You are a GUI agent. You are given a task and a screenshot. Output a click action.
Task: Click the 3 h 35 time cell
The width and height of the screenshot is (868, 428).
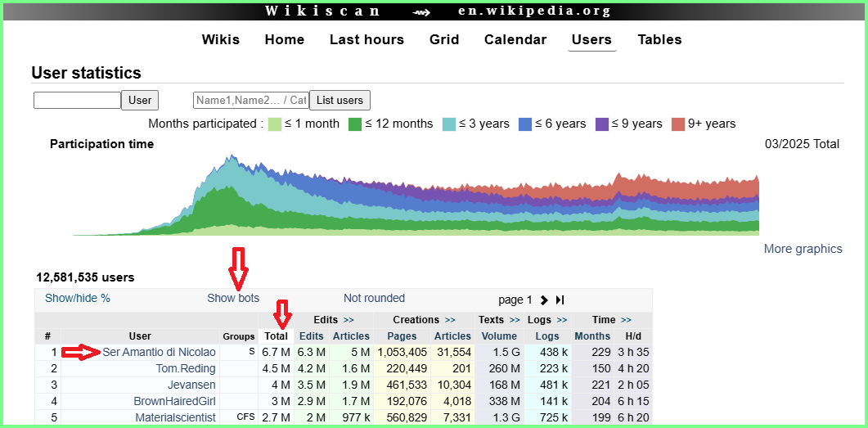pyautogui.click(x=632, y=352)
